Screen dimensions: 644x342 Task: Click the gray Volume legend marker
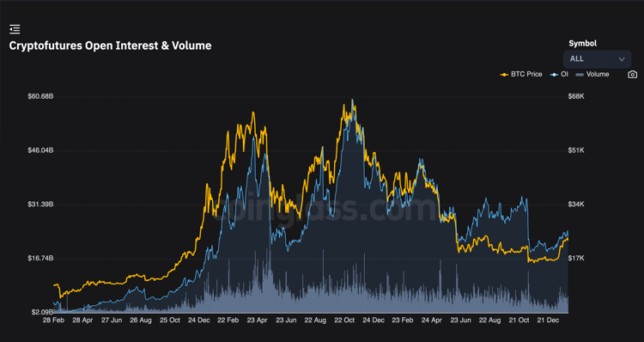[x=580, y=75]
